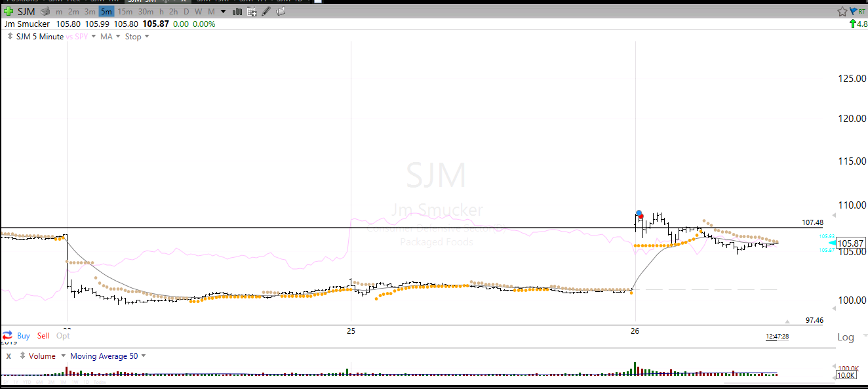Image resolution: width=868 pixels, height=389 pixels.
Task: Open the timeframe dropdown arrow
Action: [x=224, y=12]
